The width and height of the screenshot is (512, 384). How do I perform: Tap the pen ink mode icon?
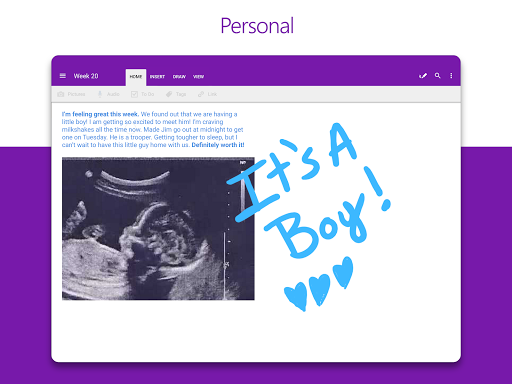pyautogui.click(x=423, y=76)
